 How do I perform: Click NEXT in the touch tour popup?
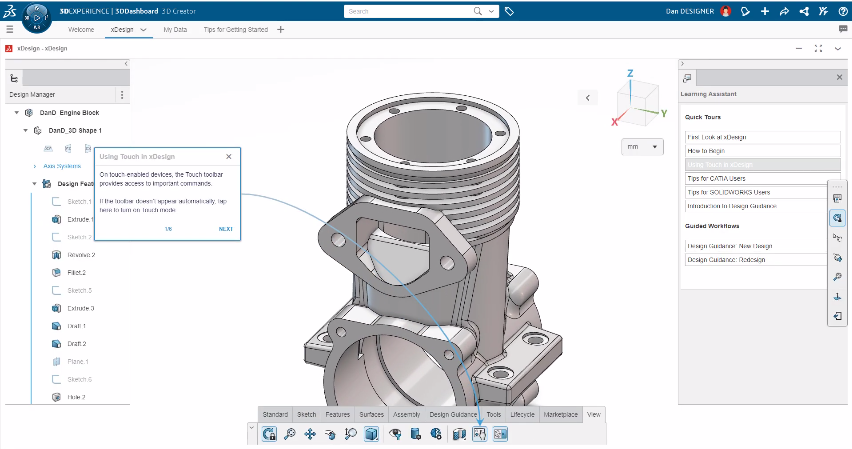click(225, 229)
